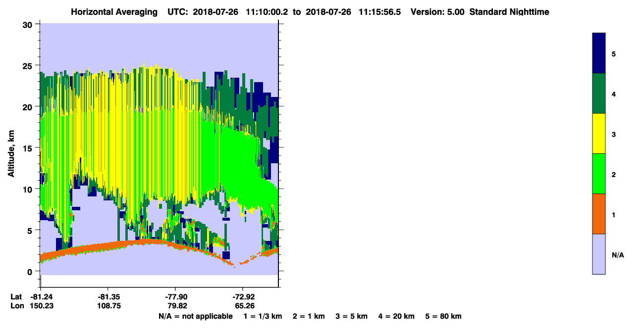
Task: Click the navy blue colorbar segment labeled 5
Action: coord(599,53)
